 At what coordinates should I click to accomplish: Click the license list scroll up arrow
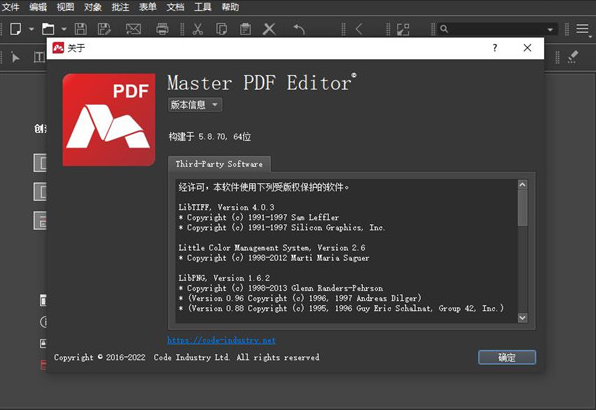tap(523, 185)
